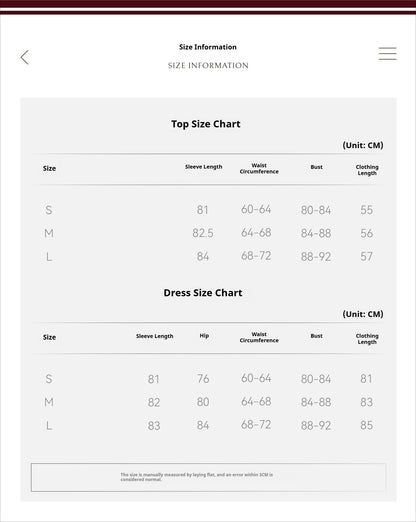Select clothing length 55 in the top chart
Screen dimensions: 416x522
366,210
